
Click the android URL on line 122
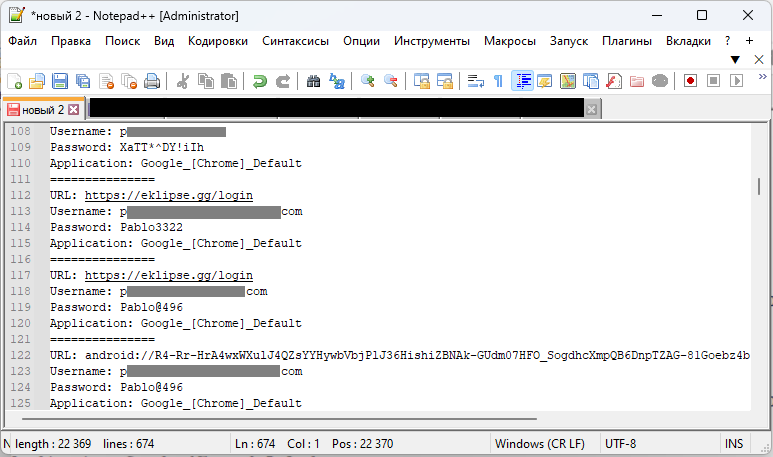click(x=417, y=355)
